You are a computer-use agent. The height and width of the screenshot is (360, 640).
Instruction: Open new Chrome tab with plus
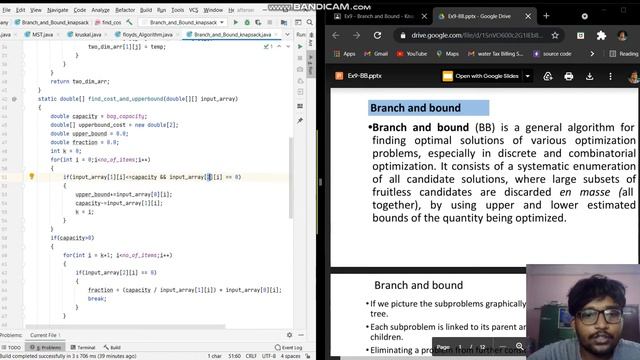pos(547,16)
